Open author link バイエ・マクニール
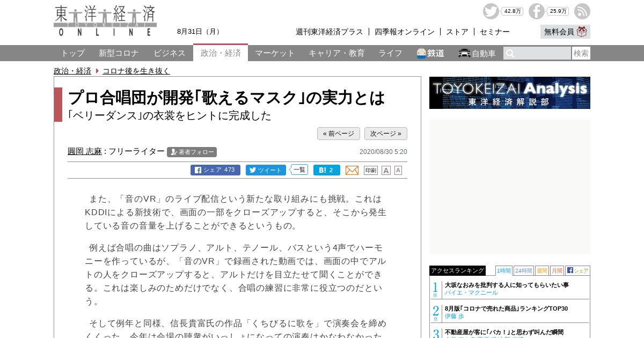 (471, 293)
